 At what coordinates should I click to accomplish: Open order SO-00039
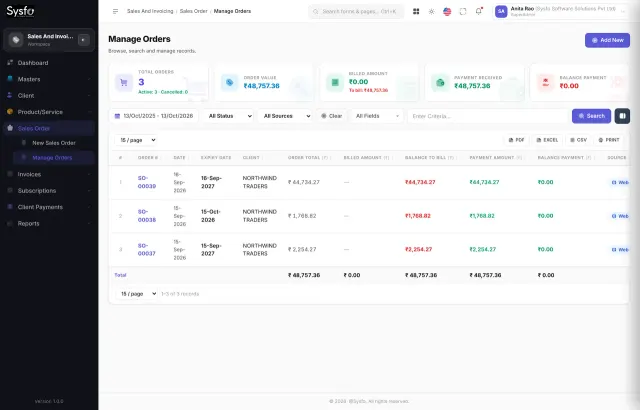coord(147,182)
